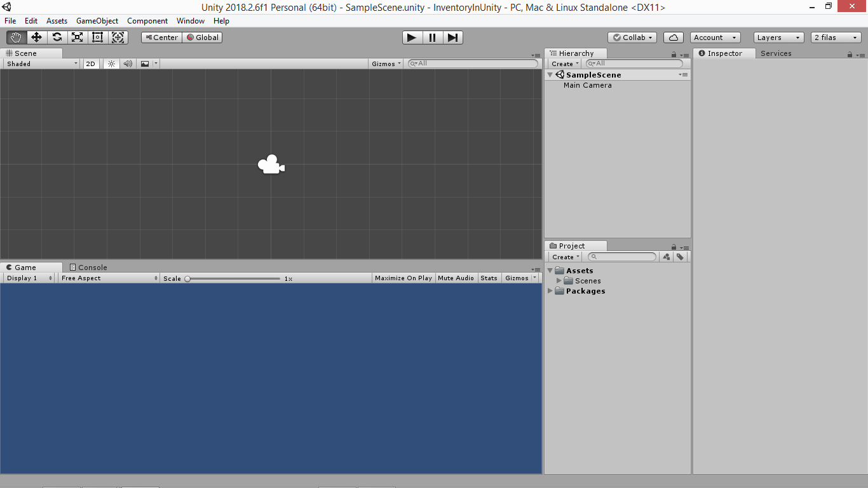Viewport: 868px width, 488px height.
Task: Open the Edit menu
Action: coord(31,21)
